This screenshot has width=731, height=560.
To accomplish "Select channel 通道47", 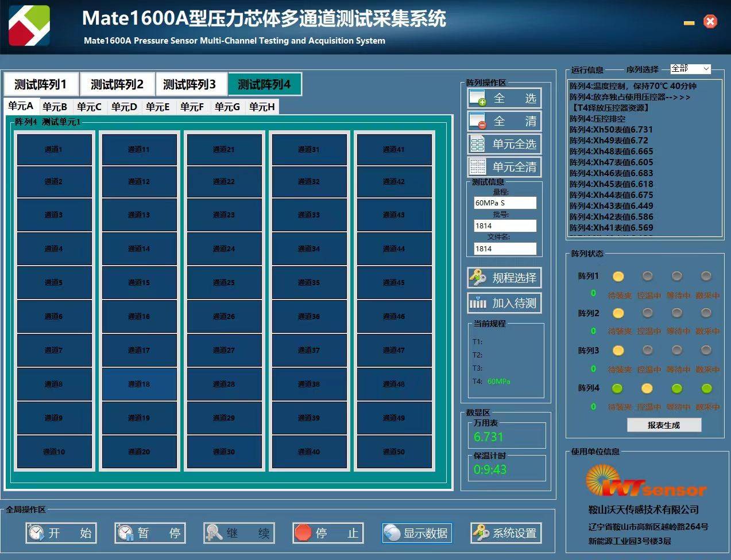I will [x=394, y=350].
